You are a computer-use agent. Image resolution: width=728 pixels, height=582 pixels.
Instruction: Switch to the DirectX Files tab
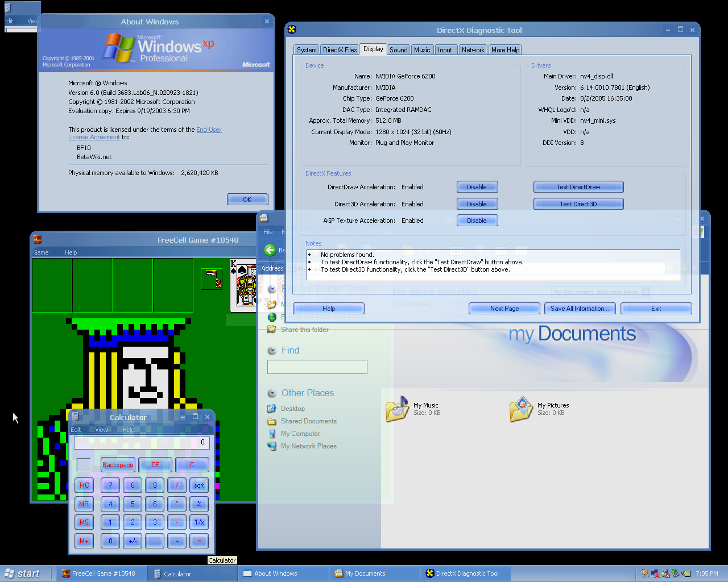pos(340,50)
